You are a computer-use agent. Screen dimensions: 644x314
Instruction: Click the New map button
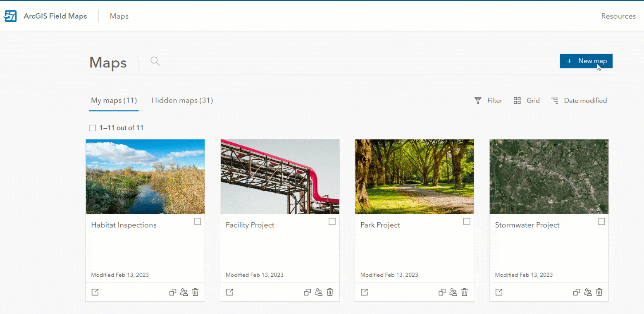coord(586,61)
